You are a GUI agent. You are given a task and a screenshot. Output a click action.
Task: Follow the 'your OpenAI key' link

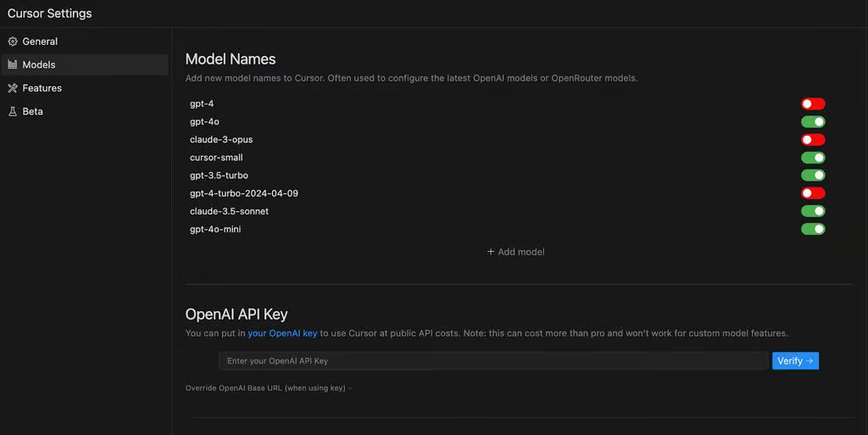click(x=282, y=333)
